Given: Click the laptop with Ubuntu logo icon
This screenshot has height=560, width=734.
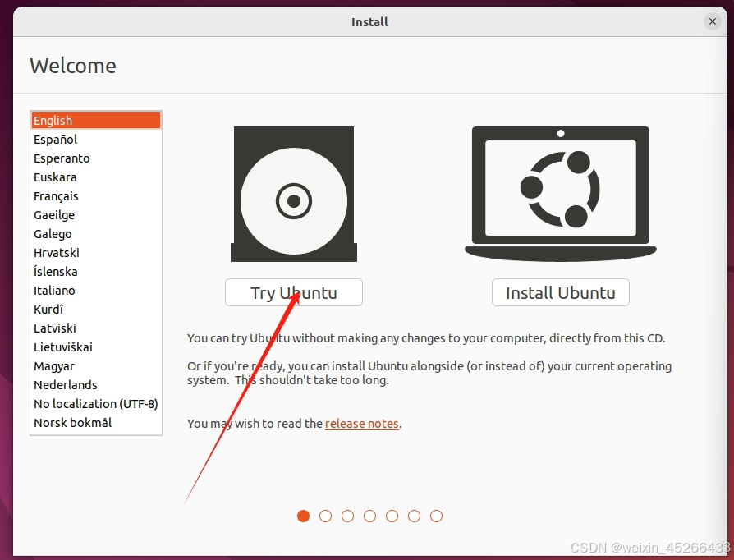Looking at the screenshot, I should point(560,194).
